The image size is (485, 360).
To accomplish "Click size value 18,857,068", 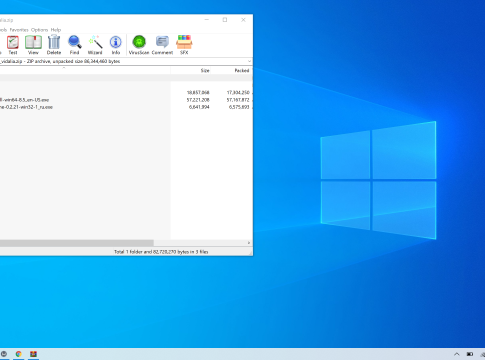I will (x=198, y=92).
